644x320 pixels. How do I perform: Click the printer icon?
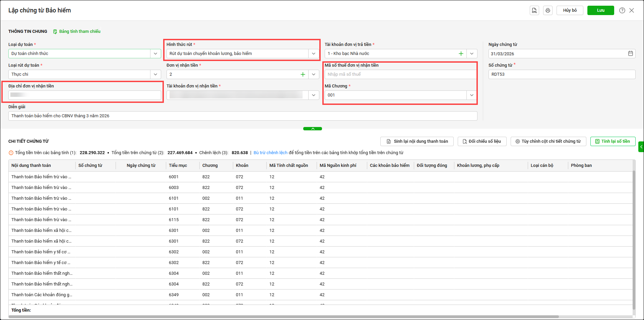(548, 10)
